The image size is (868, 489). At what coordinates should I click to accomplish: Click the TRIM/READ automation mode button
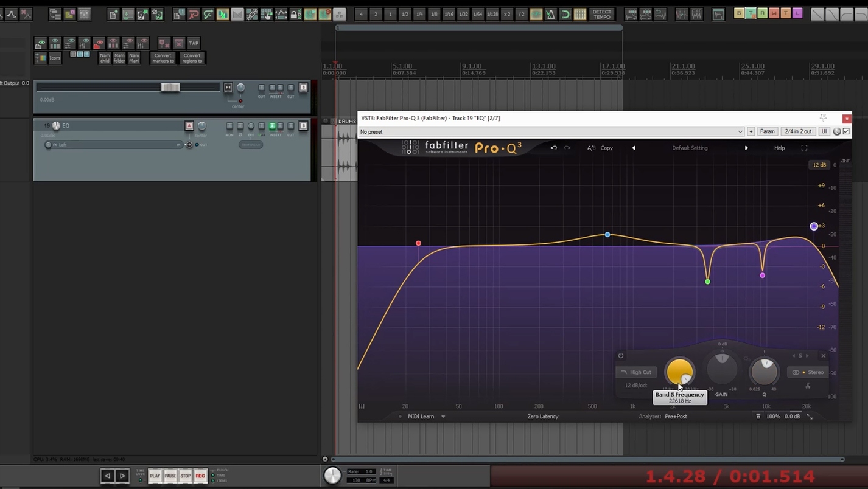click(251, 145)
